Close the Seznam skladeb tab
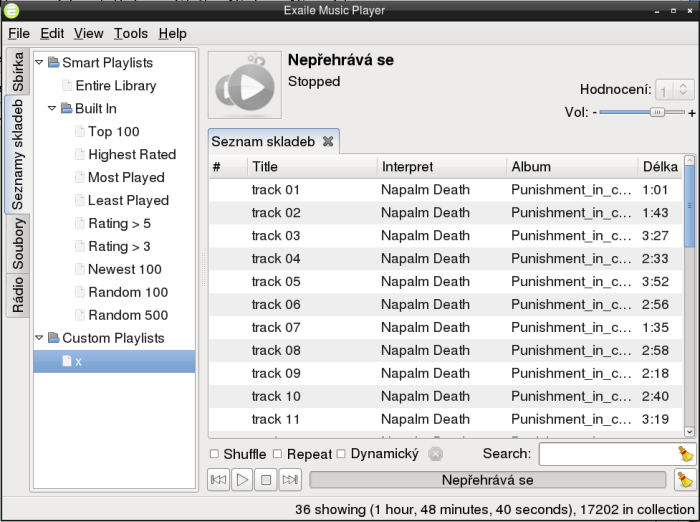700x522 pixels. [x=329, y=142]
